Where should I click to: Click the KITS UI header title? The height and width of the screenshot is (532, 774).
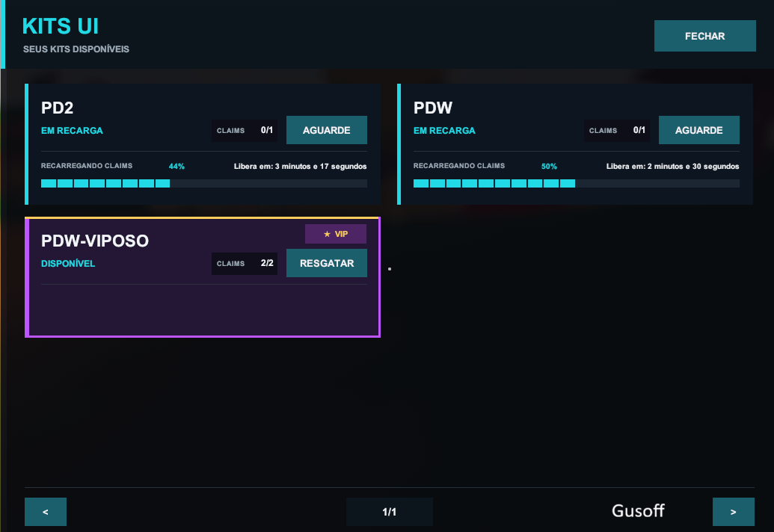click(61, 26)
